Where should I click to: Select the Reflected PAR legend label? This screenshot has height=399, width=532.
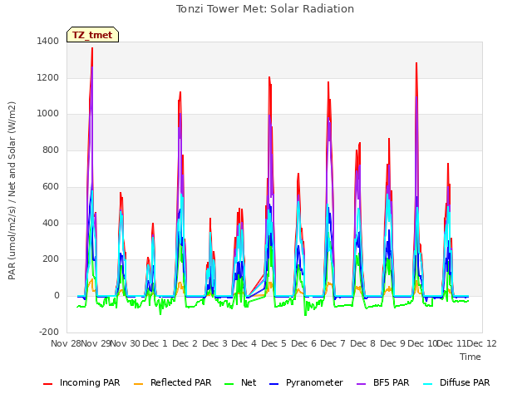[181, 382]
